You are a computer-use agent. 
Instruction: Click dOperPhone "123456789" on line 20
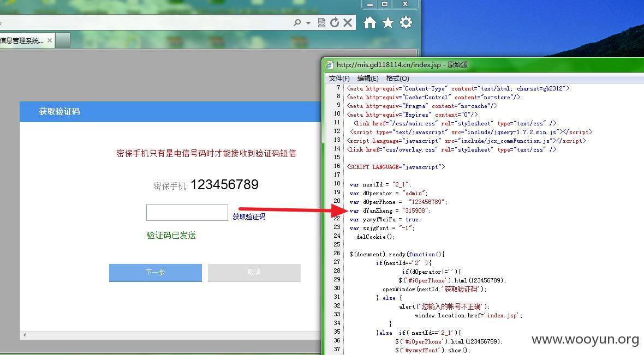point(427,202)
